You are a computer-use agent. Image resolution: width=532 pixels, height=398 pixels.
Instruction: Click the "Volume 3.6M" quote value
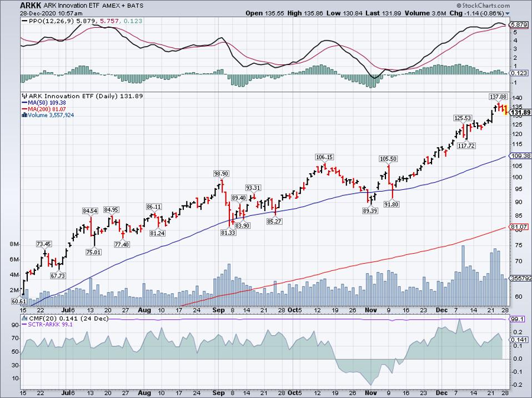tap(425, 13)
